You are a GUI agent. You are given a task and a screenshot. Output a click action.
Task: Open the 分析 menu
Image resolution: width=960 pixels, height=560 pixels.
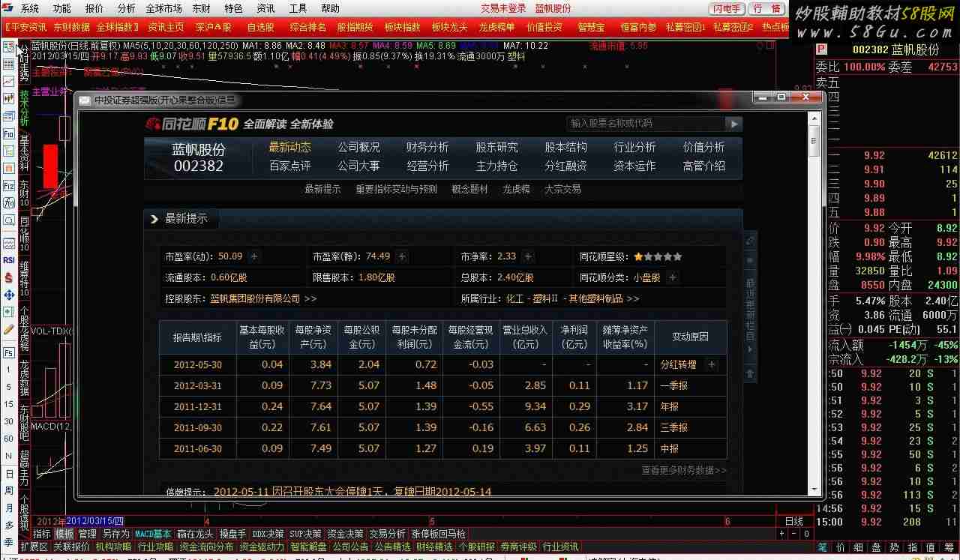[127, 8]
